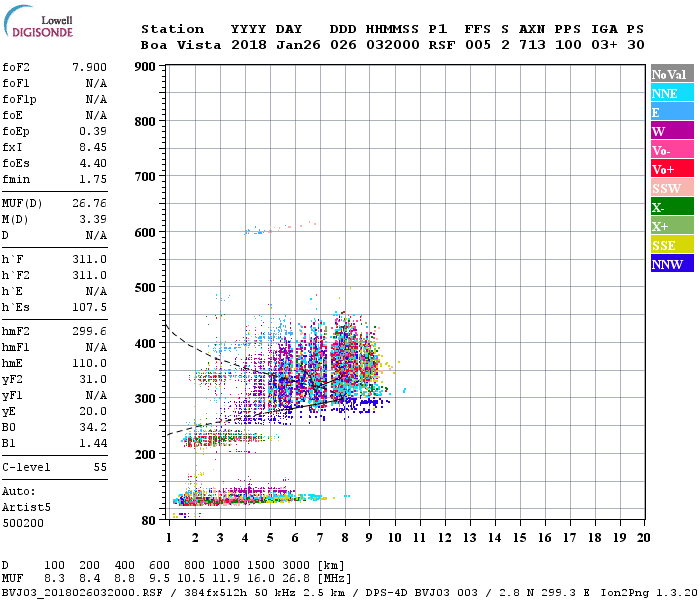Click the 20 MHz x-axis label
Viewport: 700px width, 600px height.
(x=643, y=538)
